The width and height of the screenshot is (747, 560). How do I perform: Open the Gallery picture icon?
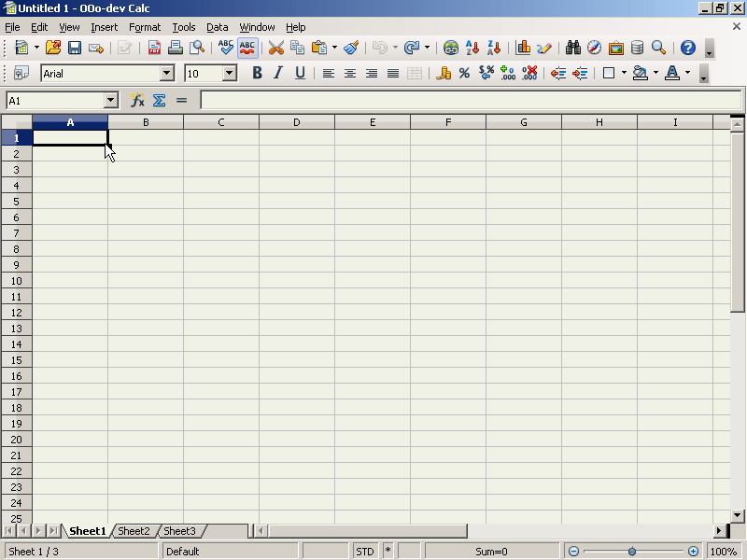pyautogui.click(x=615, y=48)
